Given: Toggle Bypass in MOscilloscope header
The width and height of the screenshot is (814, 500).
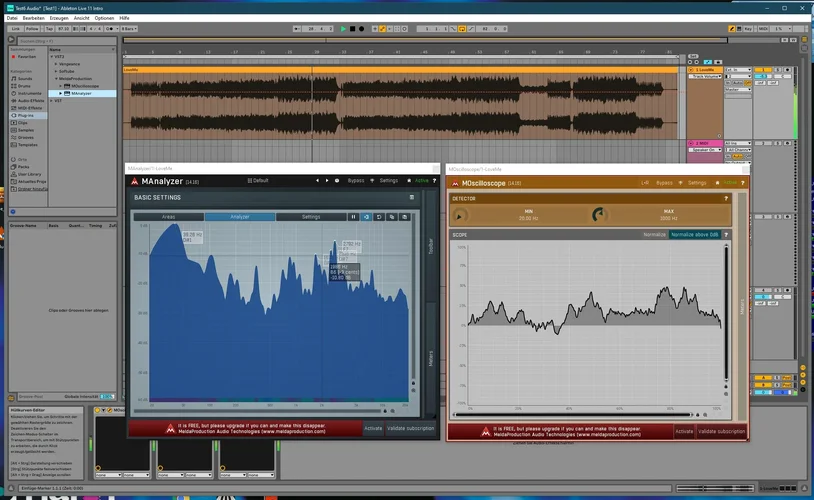Looking at the screenshot, I should 664,183.
